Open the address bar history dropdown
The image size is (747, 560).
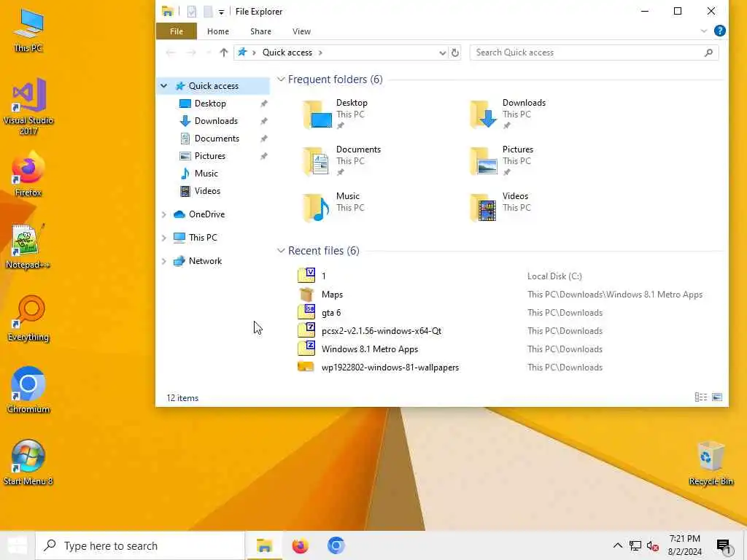442,52
